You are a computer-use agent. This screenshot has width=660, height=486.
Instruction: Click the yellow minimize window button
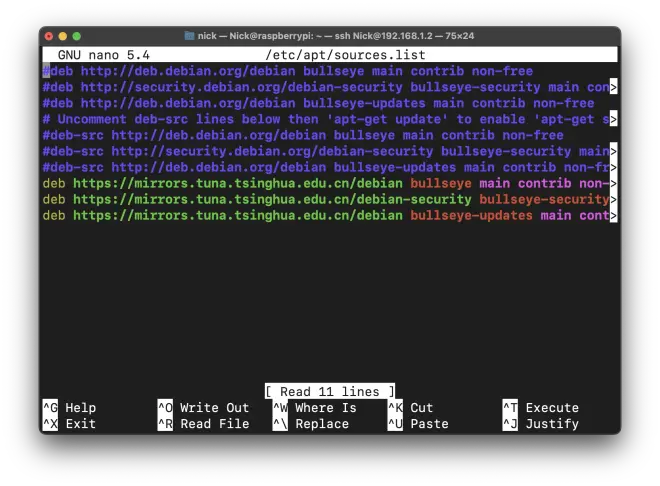point(63,36)
